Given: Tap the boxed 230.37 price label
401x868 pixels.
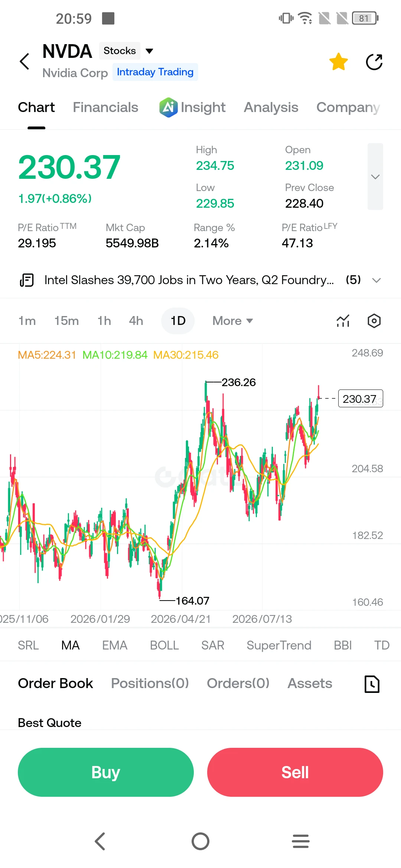Looking at the screenshot, I should (x=361, y=399).
